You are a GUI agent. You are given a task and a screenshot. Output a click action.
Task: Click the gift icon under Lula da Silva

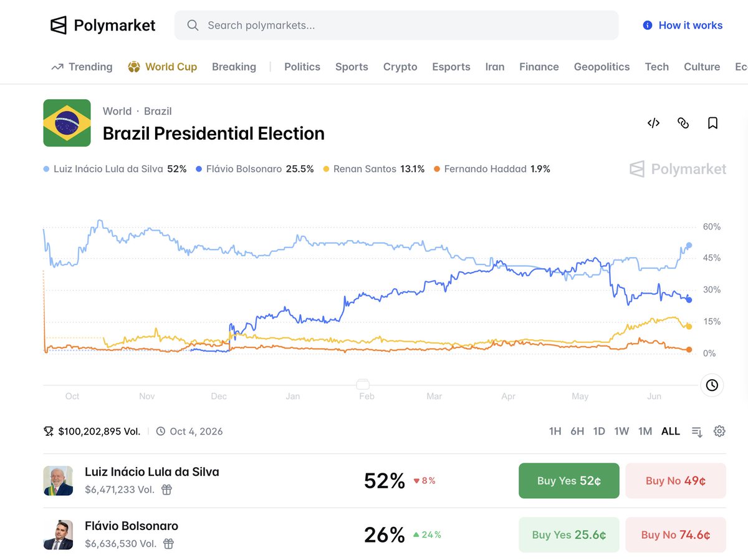tap(166, 490)
